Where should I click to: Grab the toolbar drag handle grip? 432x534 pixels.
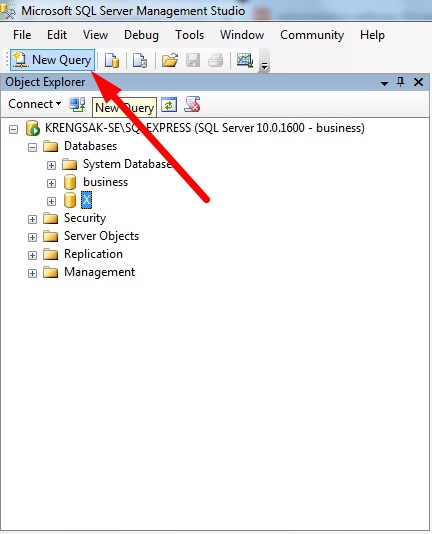[x=7, y=60]
